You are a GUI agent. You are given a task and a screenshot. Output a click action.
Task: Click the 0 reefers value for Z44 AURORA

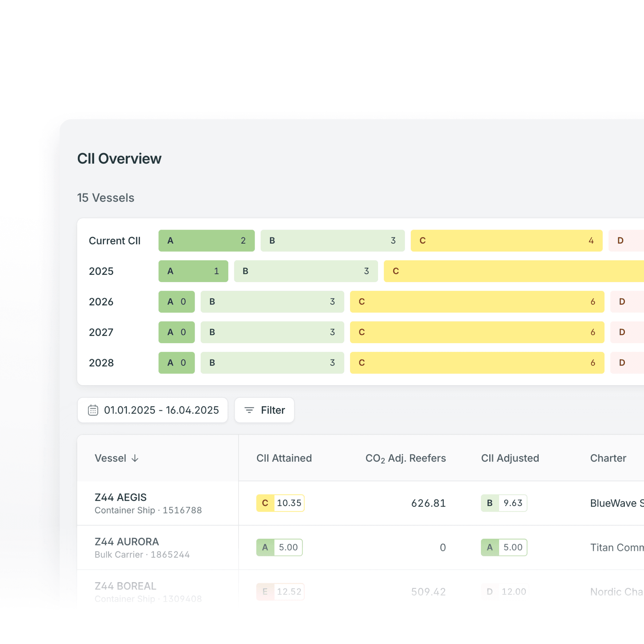click(x=443, y=547)
